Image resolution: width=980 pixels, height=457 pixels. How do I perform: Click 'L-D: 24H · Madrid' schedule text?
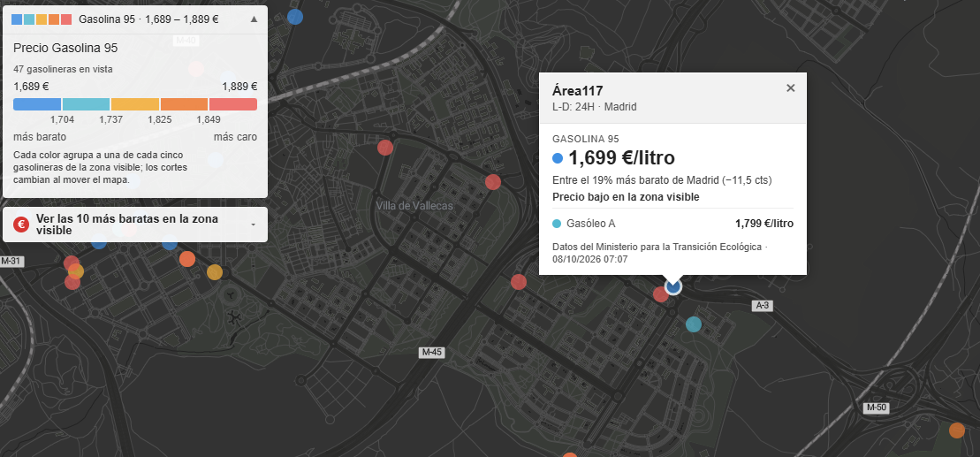click(x=595, y=107)
